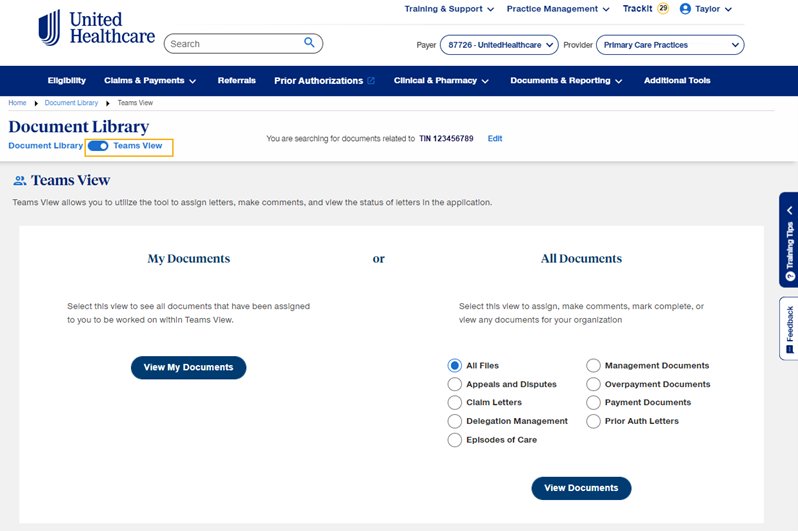Click the Training Tips question mark icon
This screenshot has width=798, height=531.
(790, 276)
